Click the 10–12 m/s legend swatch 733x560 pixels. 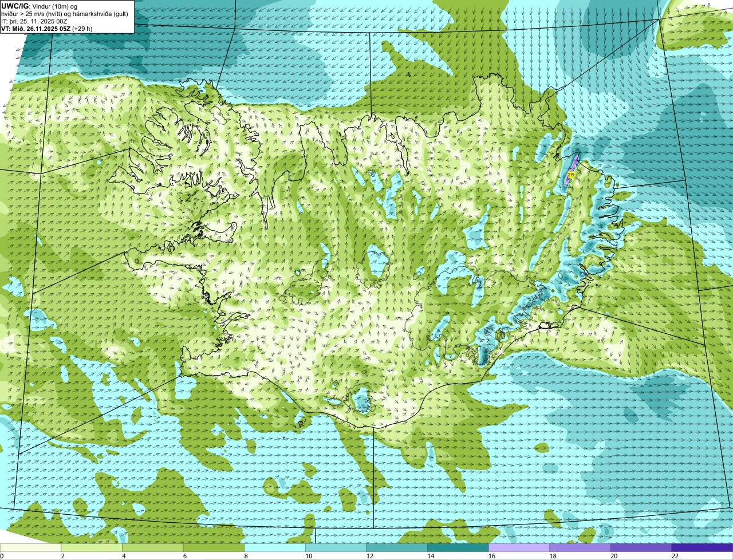point(336,547)
